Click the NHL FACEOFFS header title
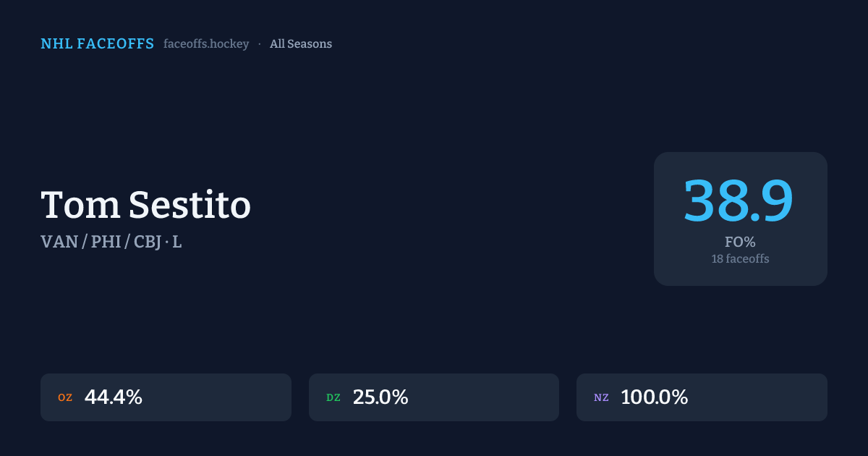This screenshot has width=868, height=456. tap(97, 44)
